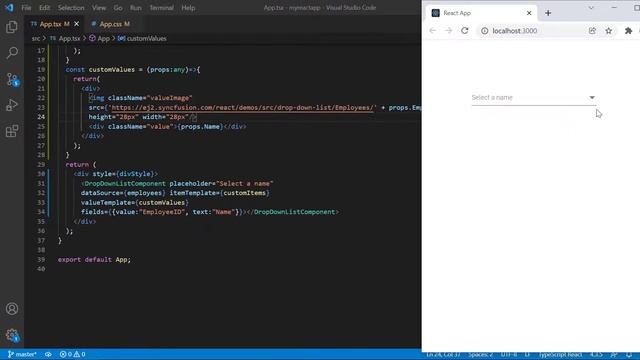The image size is (640, 360).
Task: Open Source Control view in activity bar
Action: tap(12, 79)
